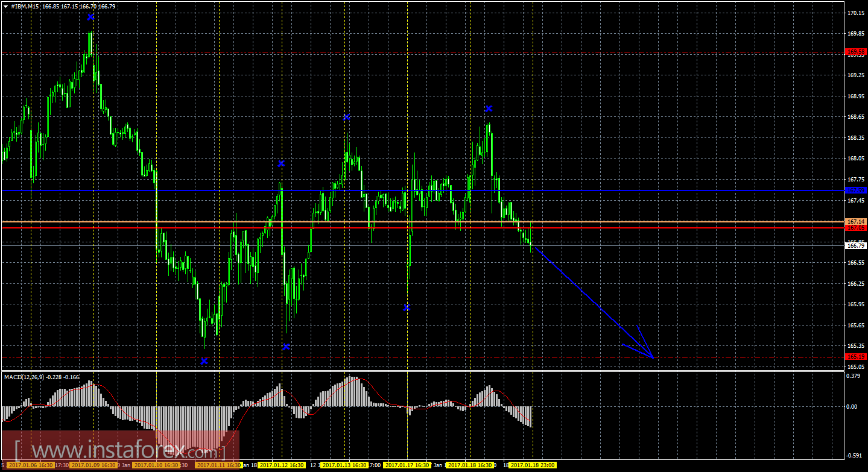The image size is (868, 472).
Task: Click the blue X marker above the 2017.01.12 spike
Action: [x=281, y=163]
